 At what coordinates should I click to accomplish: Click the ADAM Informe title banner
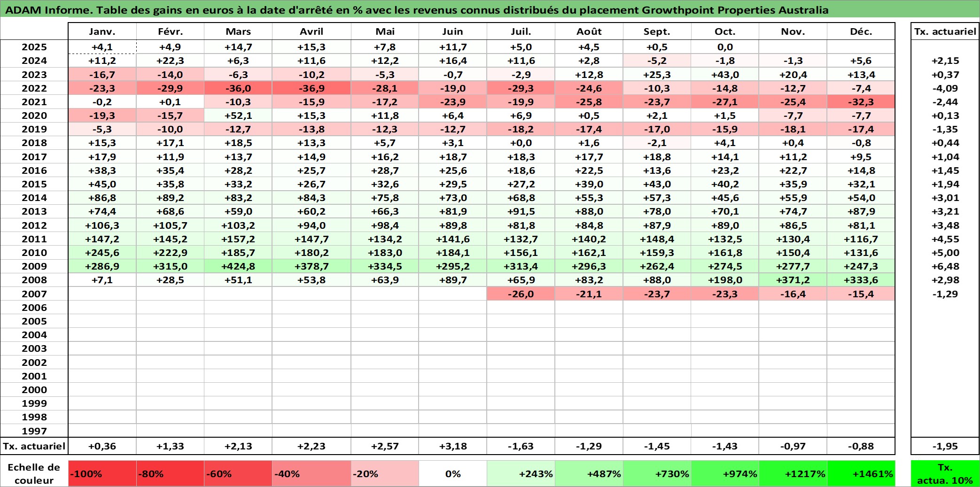490,9
